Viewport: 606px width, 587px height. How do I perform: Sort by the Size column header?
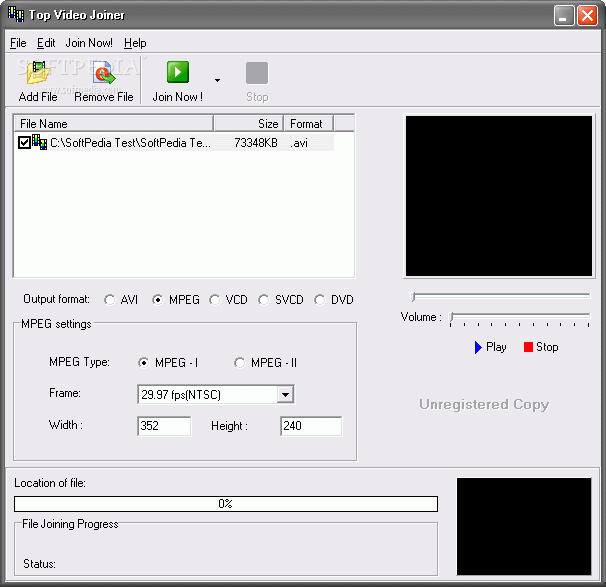click(249, 124)
